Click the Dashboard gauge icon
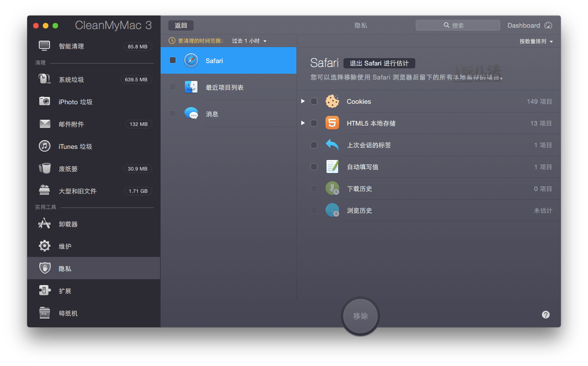Screen dimensions: 588x366 coord(549,25)
